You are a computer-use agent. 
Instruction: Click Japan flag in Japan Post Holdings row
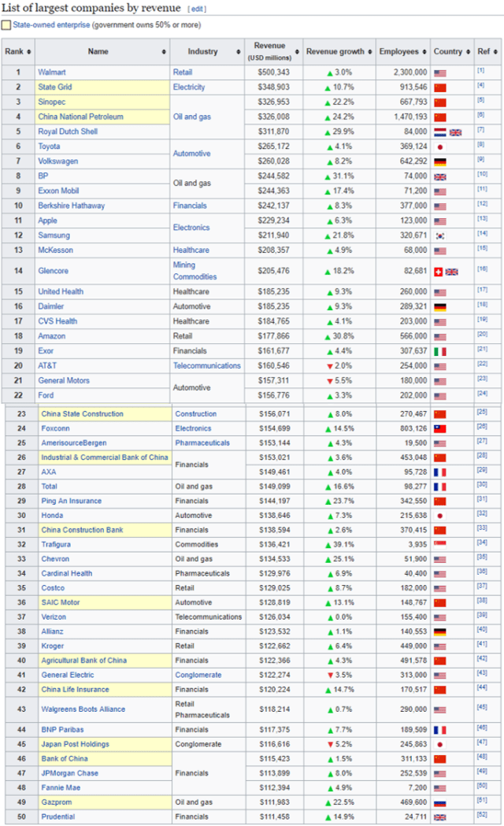439,745
